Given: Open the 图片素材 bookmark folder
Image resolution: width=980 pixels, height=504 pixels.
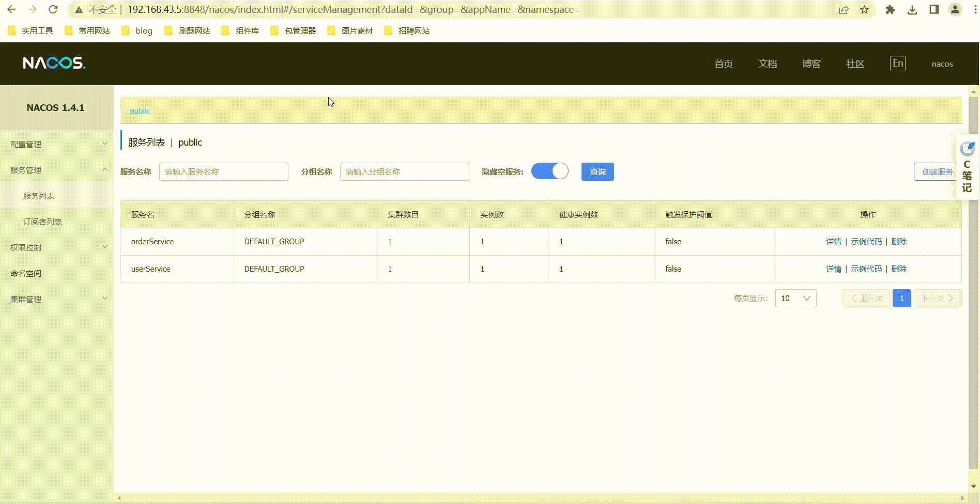Looking at the screenshot, I should pos(350,31).
